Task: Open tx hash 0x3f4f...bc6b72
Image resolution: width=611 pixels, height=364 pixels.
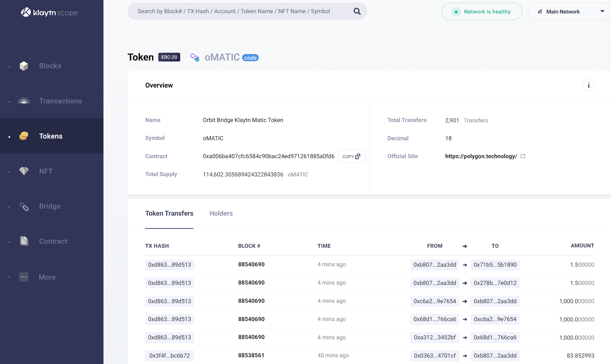Action: click(169, 356)
